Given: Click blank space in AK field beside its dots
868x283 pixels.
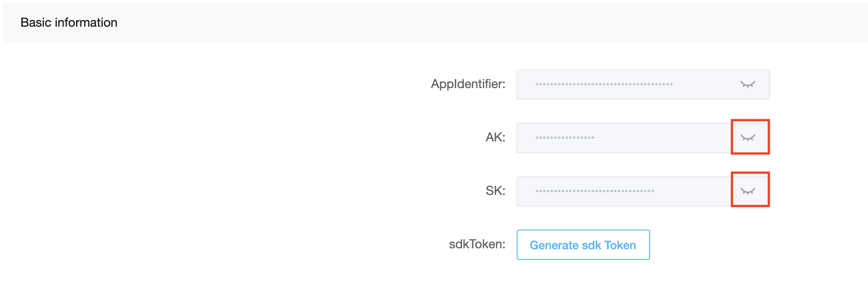Looking at the screenshot, I should pyautogui.click(x=663, y=138).
